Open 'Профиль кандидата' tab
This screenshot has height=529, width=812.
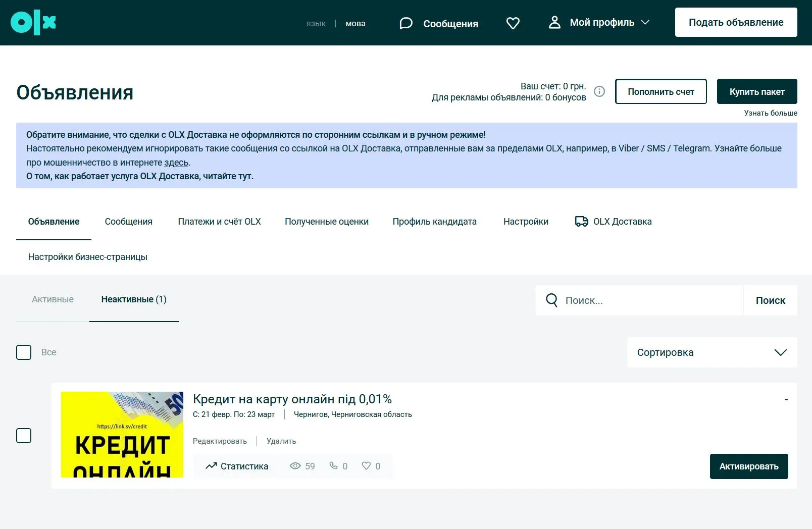click(x=435, y=222)
